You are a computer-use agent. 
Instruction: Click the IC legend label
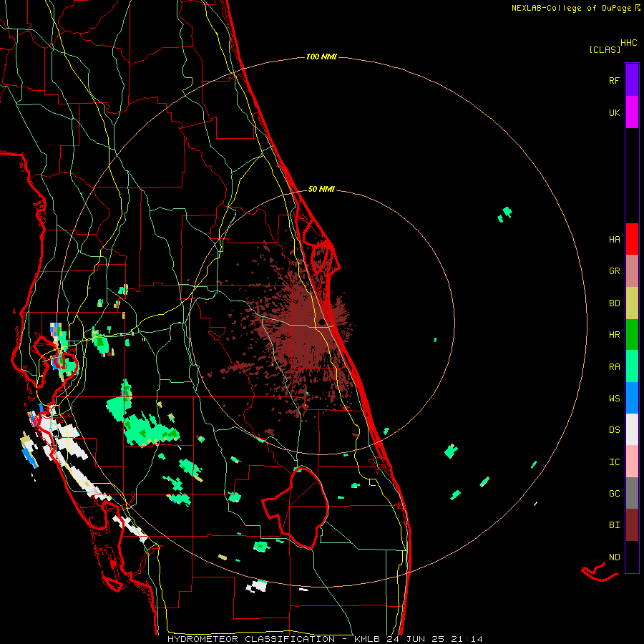click(x=615, y=462)
